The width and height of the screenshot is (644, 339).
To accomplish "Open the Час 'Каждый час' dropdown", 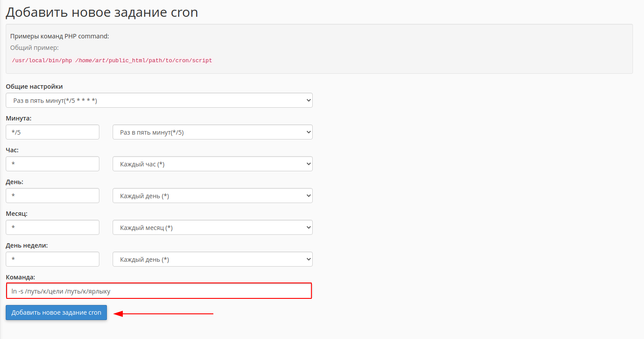I will pos(212,164).
